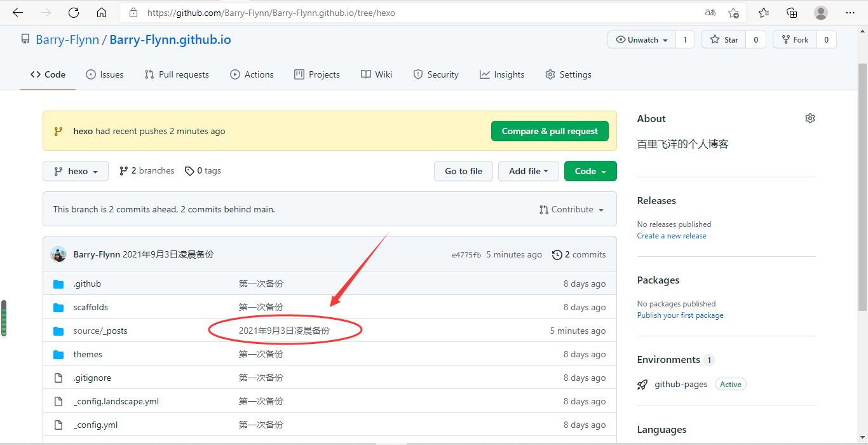The image size is (868, 445).
Task: Click the scaffolds folder icon
Action: click(58, 308)
